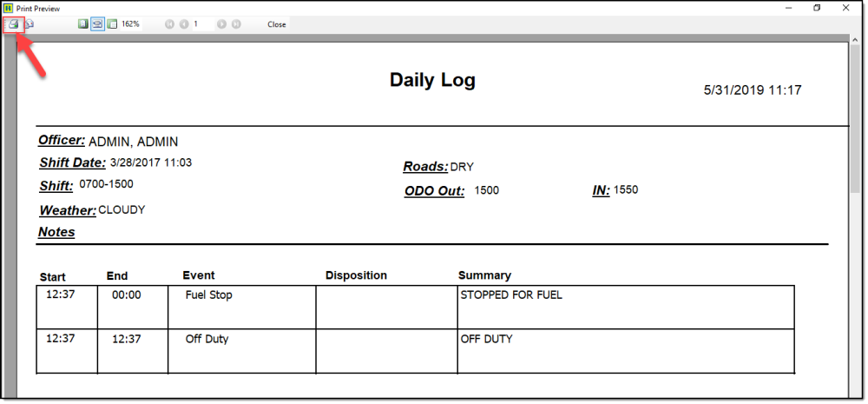The width and height of the screenshot is (868, 404).
Task: Open the Print Preview window system icon
Action: pos(8,8)
